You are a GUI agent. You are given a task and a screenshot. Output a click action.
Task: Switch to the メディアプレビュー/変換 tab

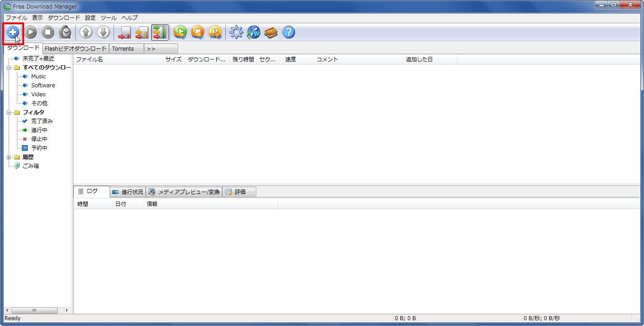pos(184,192)
